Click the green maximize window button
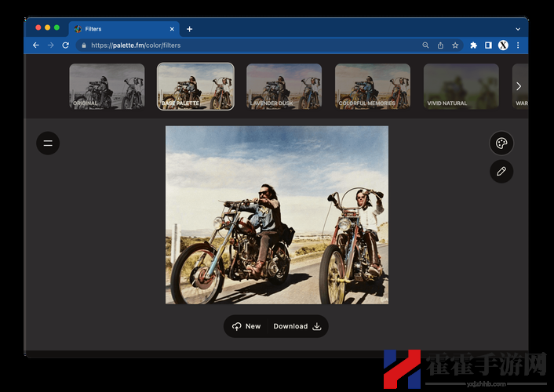554x392 pixels. 56,27
